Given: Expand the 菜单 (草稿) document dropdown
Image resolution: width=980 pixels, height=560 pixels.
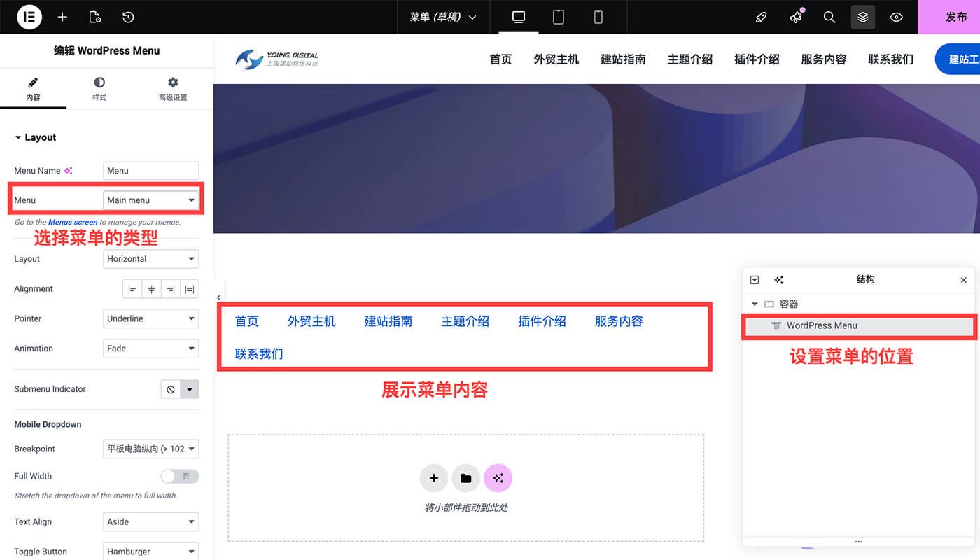Looking at the screenshot, I should pos(442,17).
